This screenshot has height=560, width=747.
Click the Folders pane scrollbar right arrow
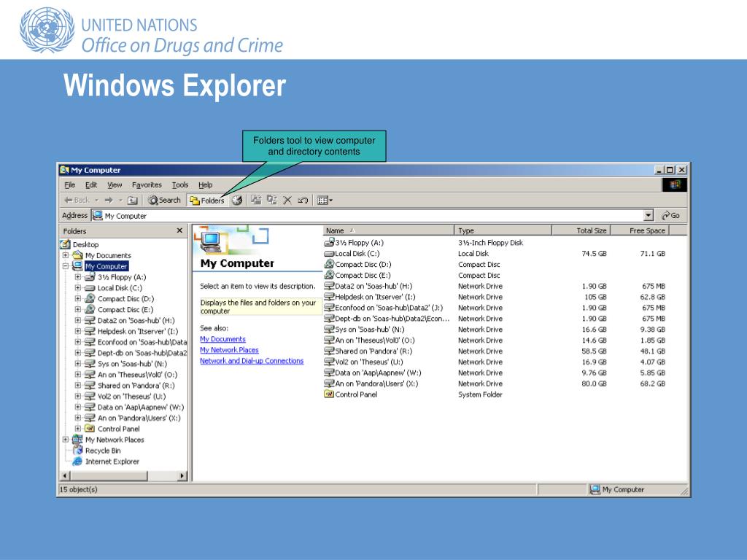point(182,475)
